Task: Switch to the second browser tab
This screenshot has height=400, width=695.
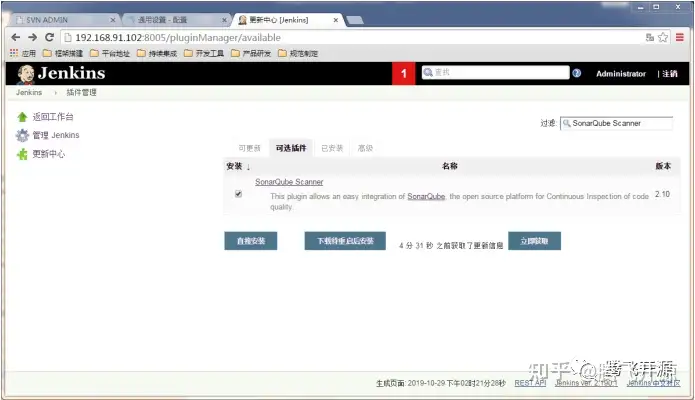Action: [175, 20]
